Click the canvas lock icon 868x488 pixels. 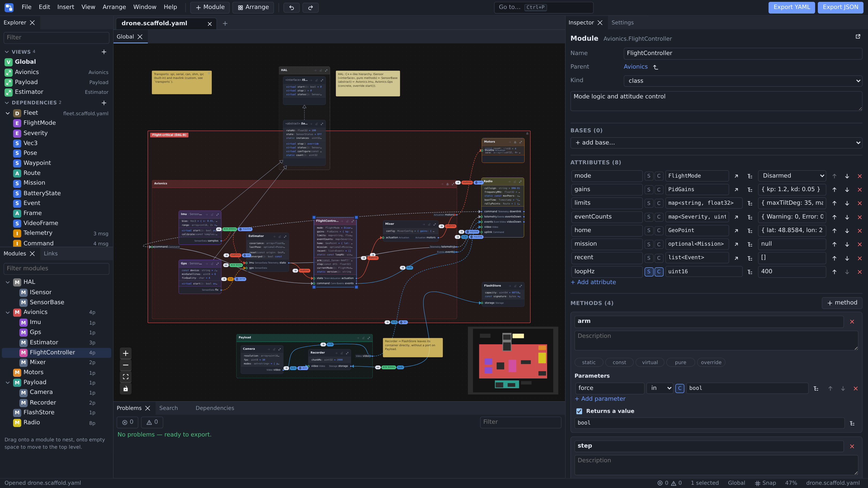(126, 389)
